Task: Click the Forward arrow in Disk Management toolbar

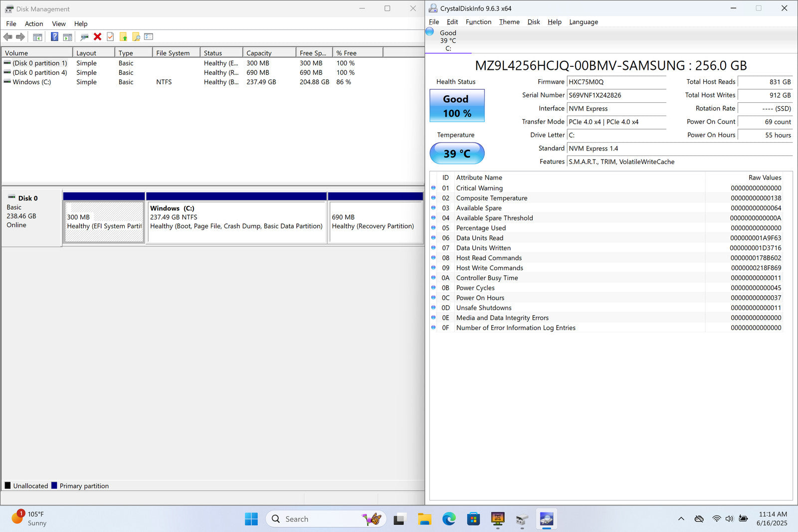Action: [20, 37]
